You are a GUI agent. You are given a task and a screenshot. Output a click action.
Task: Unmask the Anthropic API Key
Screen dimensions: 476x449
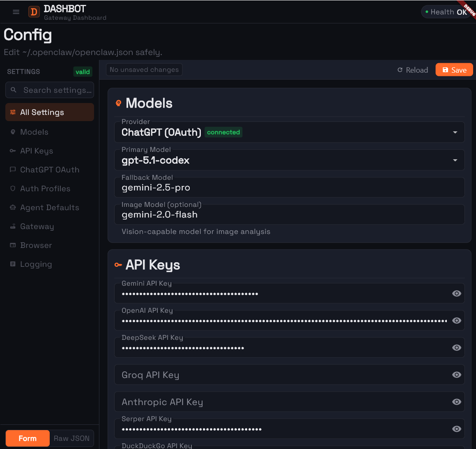pos(456,402)
